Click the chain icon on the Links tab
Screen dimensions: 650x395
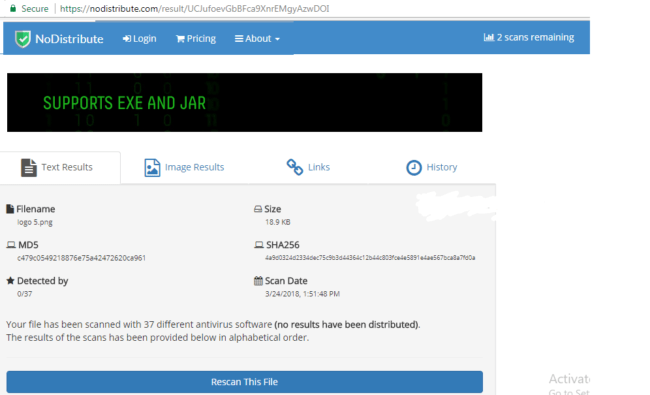pos(295,167)
